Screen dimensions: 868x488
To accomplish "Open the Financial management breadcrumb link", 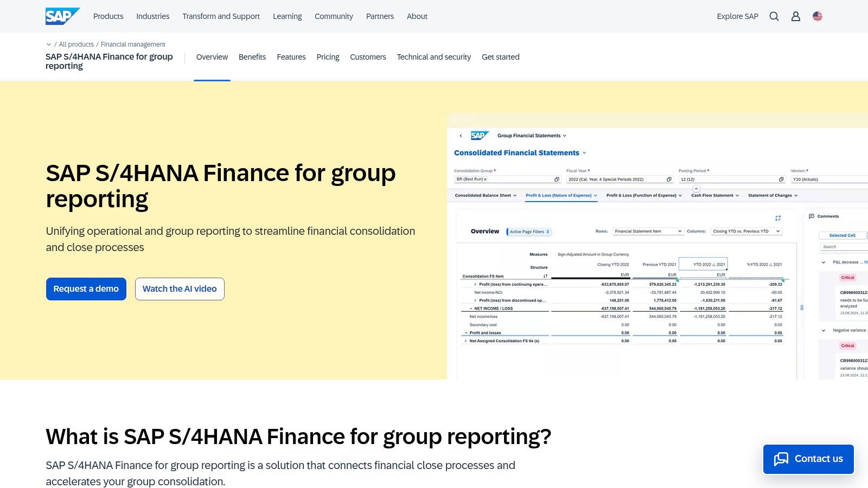I will coord(132,44).
